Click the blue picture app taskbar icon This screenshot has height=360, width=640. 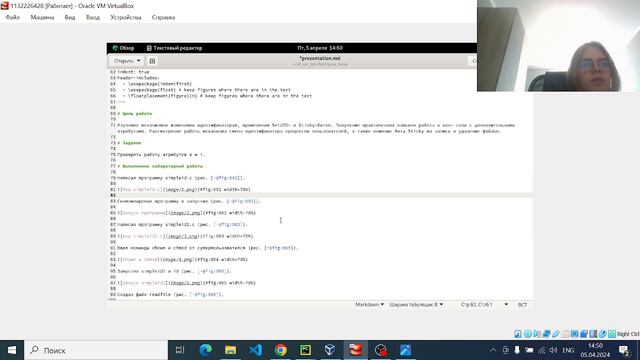pos(405,350)
